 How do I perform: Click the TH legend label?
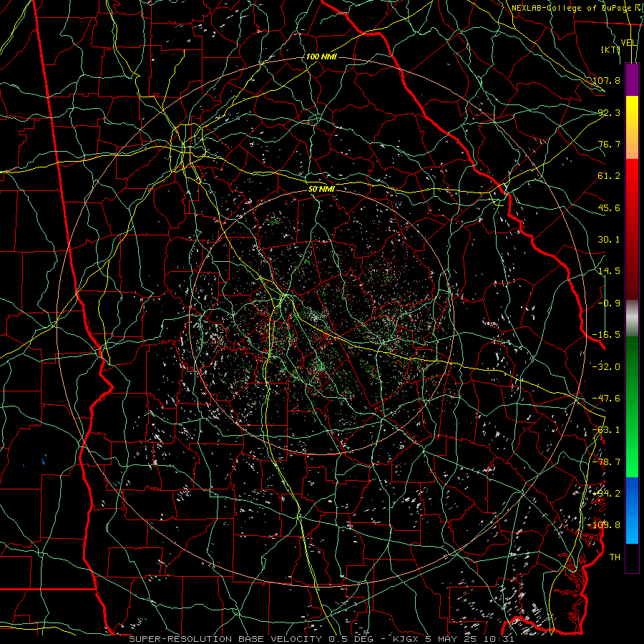coord(615,557)
